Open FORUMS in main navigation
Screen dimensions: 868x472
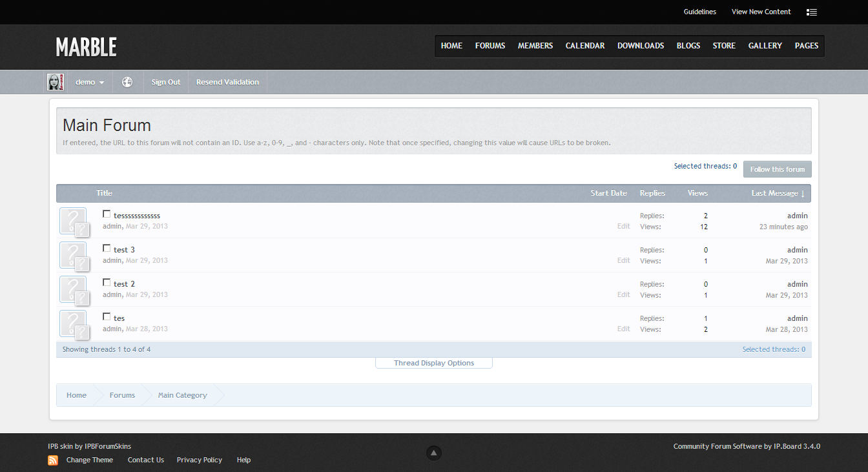coord(490,46)
